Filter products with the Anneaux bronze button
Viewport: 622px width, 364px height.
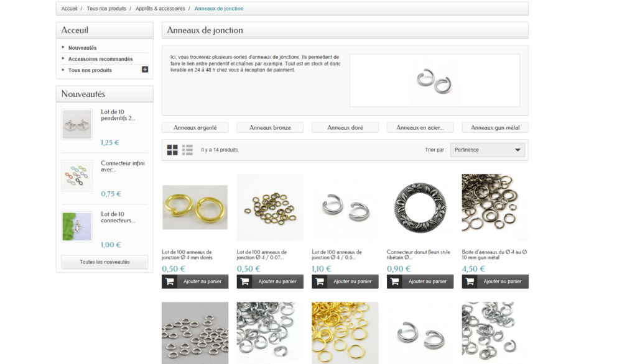[270, 127]
